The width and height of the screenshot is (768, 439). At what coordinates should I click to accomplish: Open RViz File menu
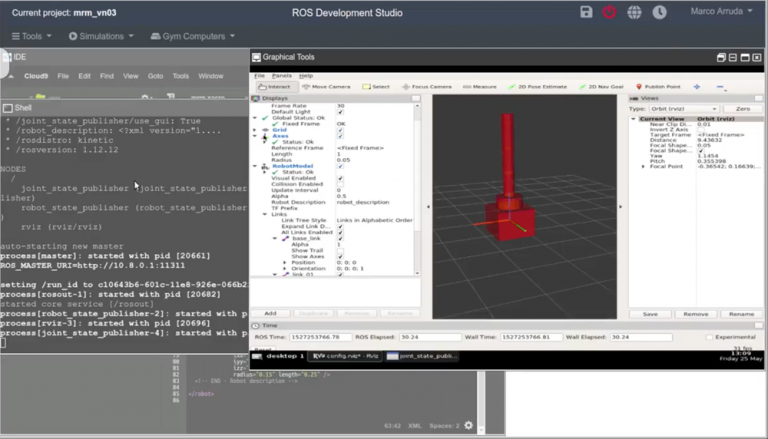(x=259, y=75)
